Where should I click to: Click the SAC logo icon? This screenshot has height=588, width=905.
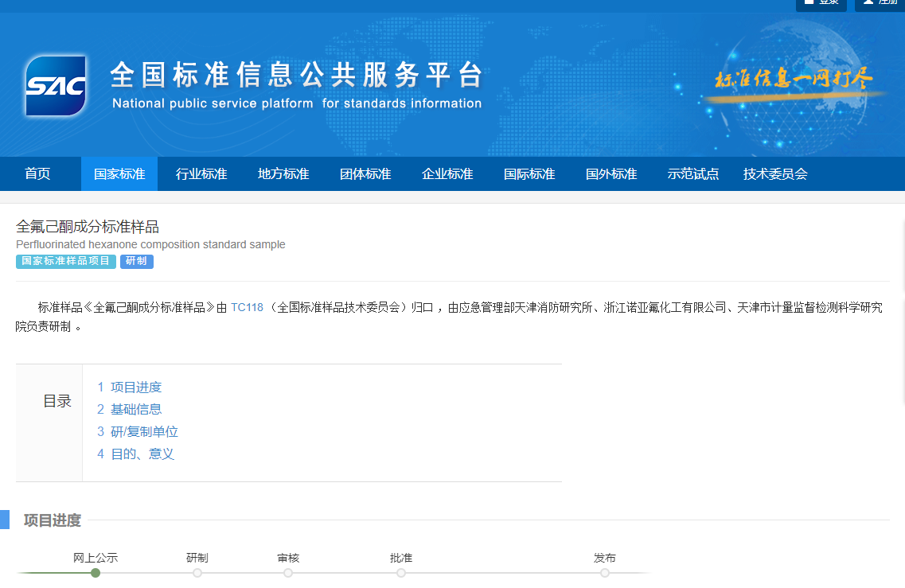[x=55, y=86]
